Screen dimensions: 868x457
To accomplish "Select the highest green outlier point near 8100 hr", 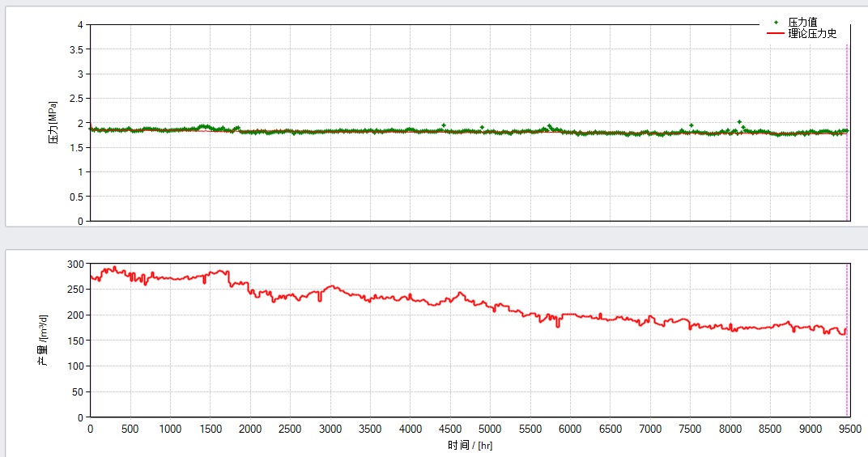I will click(739, 122).
